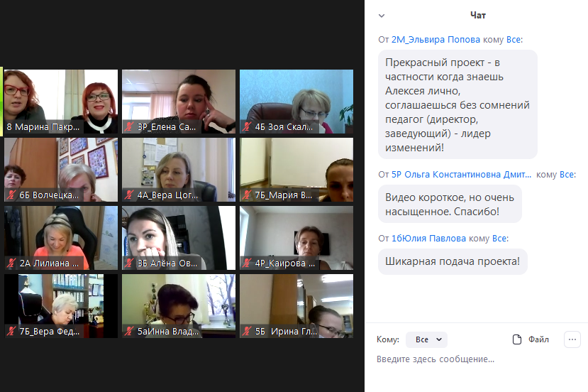The height and width of the screenshot is (392, 588).
Task: Click muted mic icon on 7Б_Мария tile
Action: [x=247, y=195]
